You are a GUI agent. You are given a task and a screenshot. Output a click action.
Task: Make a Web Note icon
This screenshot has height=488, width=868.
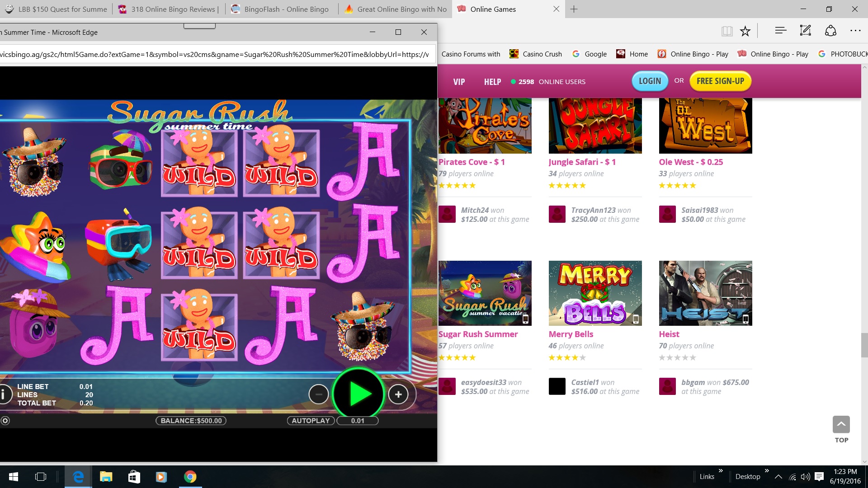[x=805, y=31]
